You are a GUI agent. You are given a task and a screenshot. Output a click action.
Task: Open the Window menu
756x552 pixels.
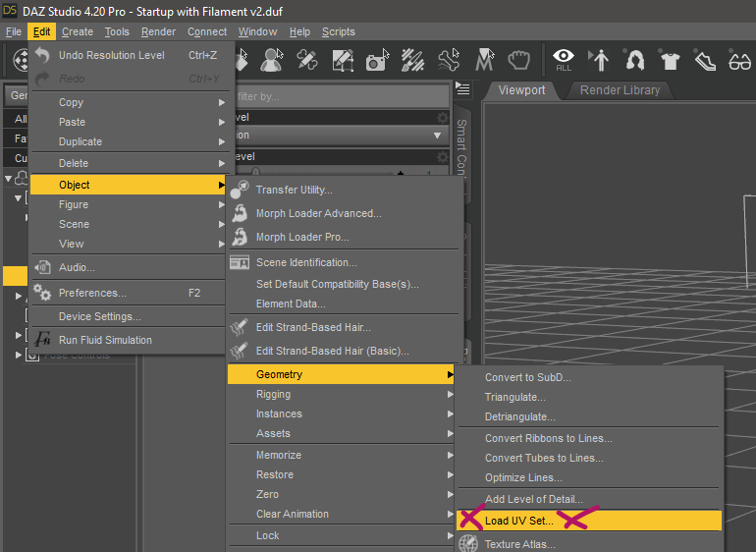click(257, 31)
